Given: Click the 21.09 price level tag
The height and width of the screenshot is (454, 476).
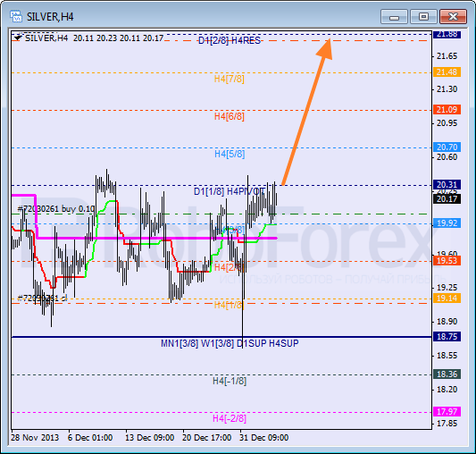Looking at the screenshot, I should tap(447, 109).
